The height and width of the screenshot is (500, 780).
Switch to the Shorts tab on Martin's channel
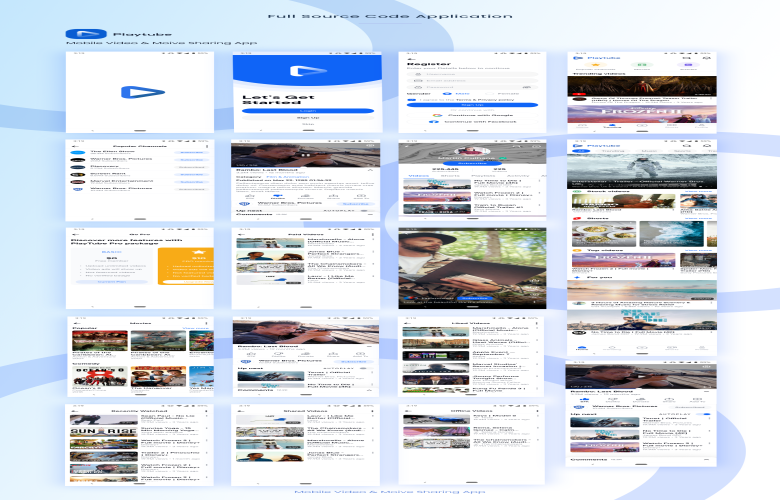coord(450,176)
